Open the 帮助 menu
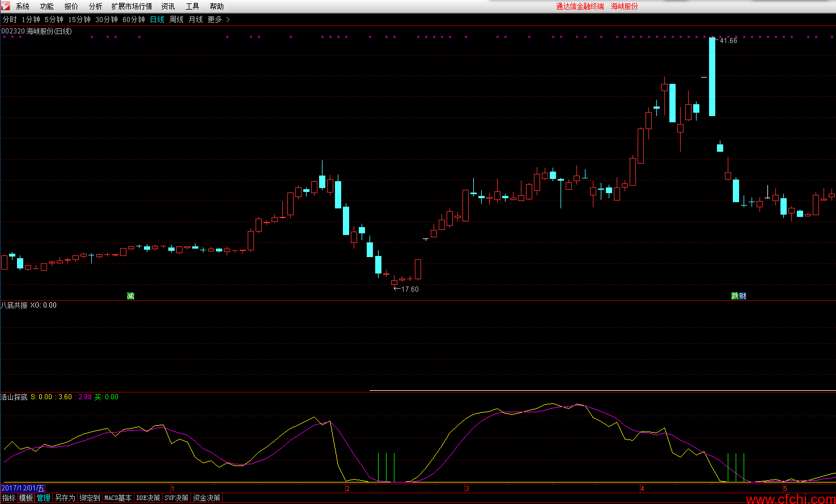The image size is (836, 504). pyautogui.click(x=217, y=6)
